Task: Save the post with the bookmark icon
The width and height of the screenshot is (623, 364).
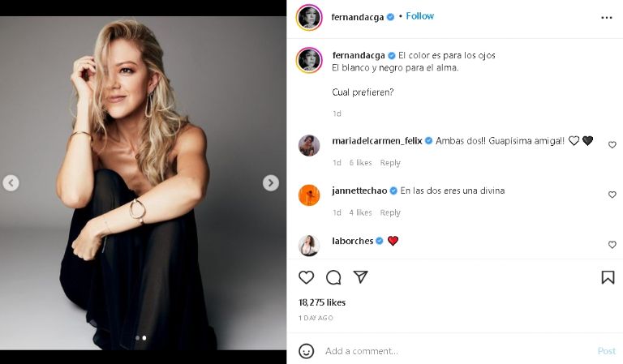Action: 608,277
